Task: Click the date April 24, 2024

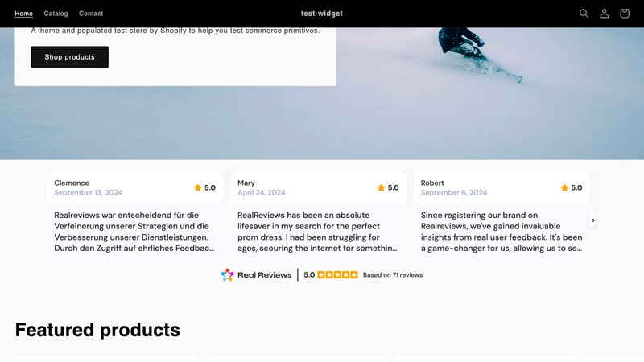Action: [261, 192]
